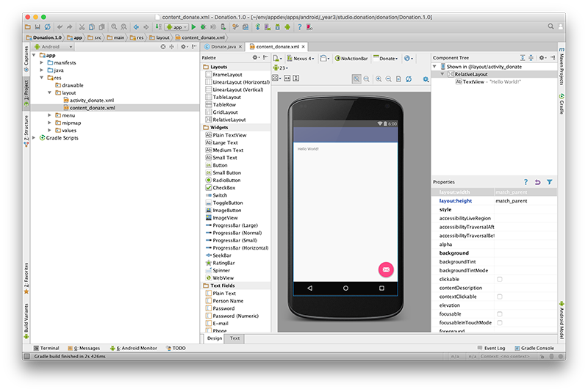Click the Undo arrow in main toolbar

[x=60, y=26]
